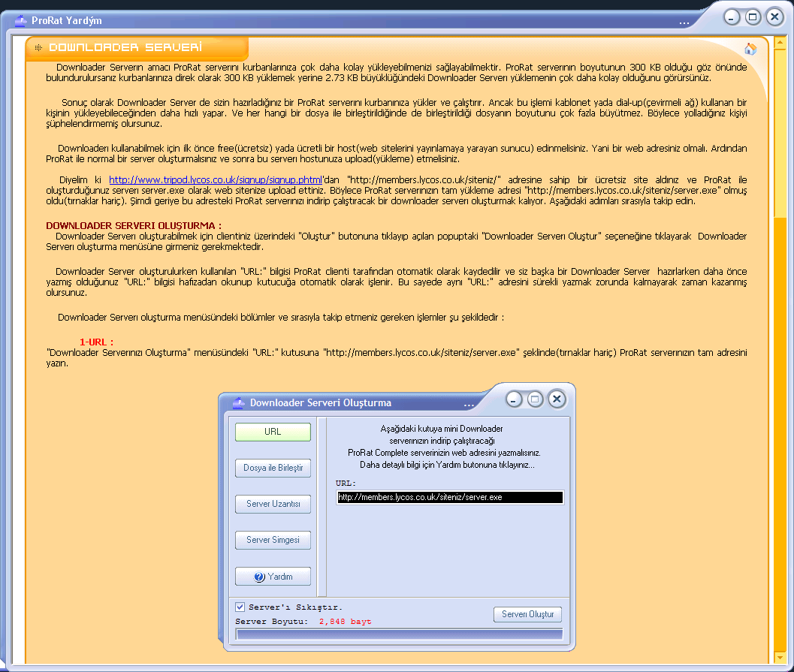This screenshot has width=794, height=672.
Task: Switch to the Server Uzantısı section
Action: click(273, 504)
